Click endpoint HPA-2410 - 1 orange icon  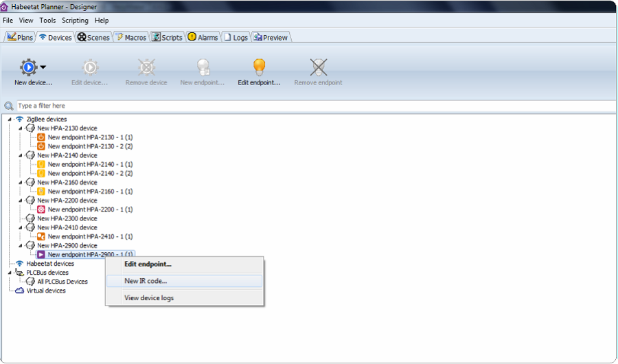[41, 237]
